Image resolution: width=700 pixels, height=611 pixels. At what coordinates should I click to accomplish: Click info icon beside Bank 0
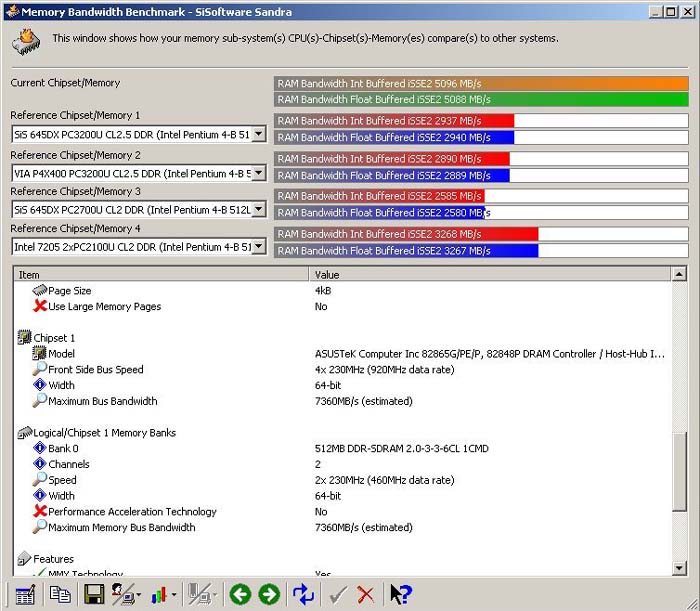[40, 448]
